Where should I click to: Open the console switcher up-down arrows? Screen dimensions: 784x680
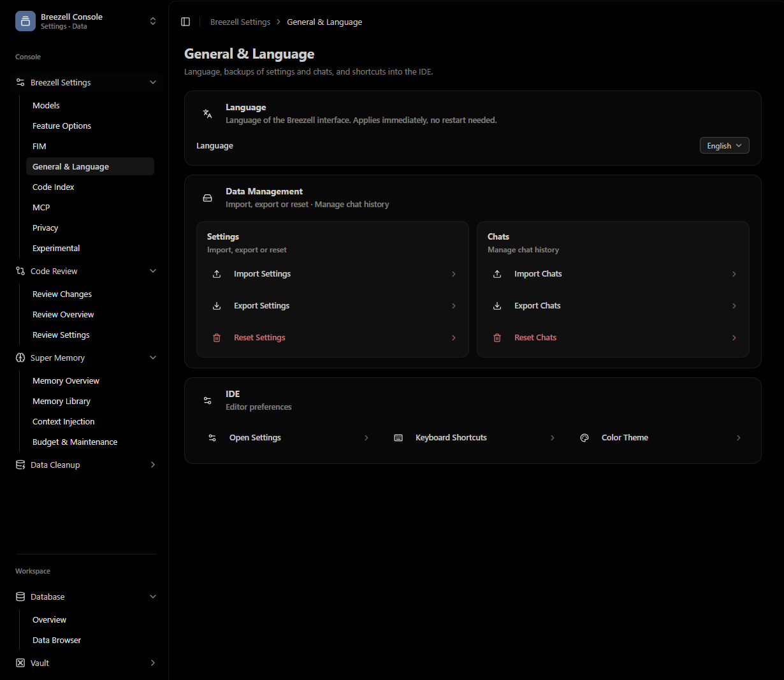153,21
